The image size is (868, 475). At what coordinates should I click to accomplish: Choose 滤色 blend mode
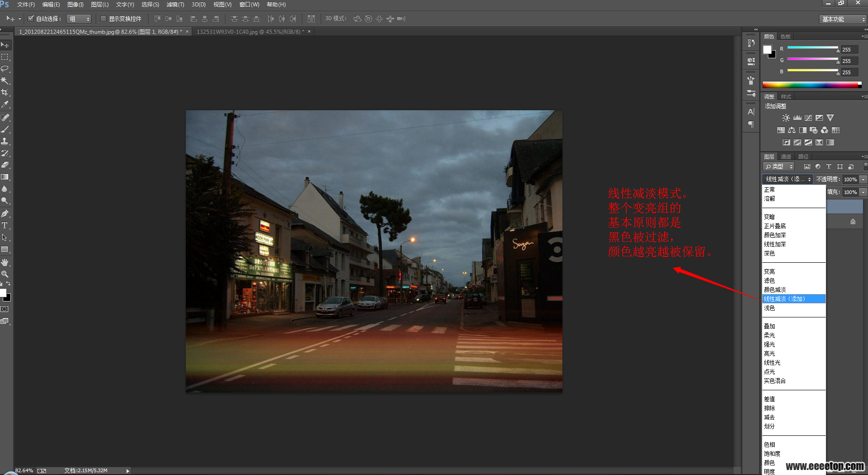coord(794,281)
